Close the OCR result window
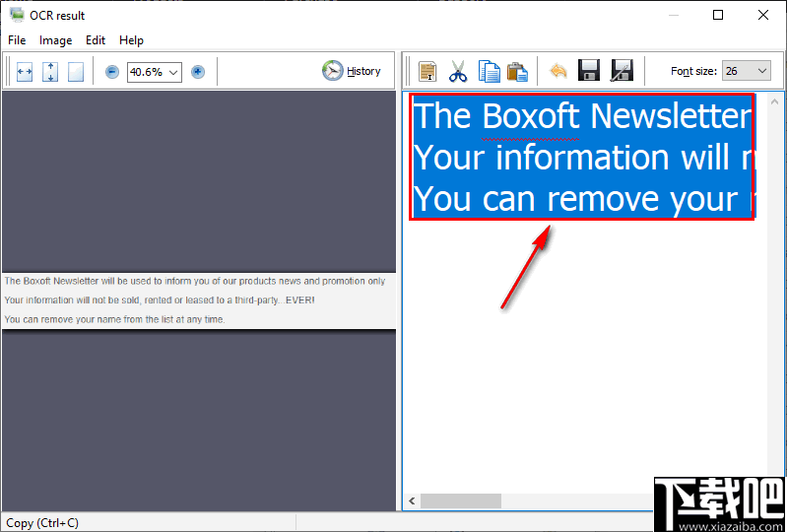Image resolution: width=787 pixels, height=532 pixels. tap(763, 16)
